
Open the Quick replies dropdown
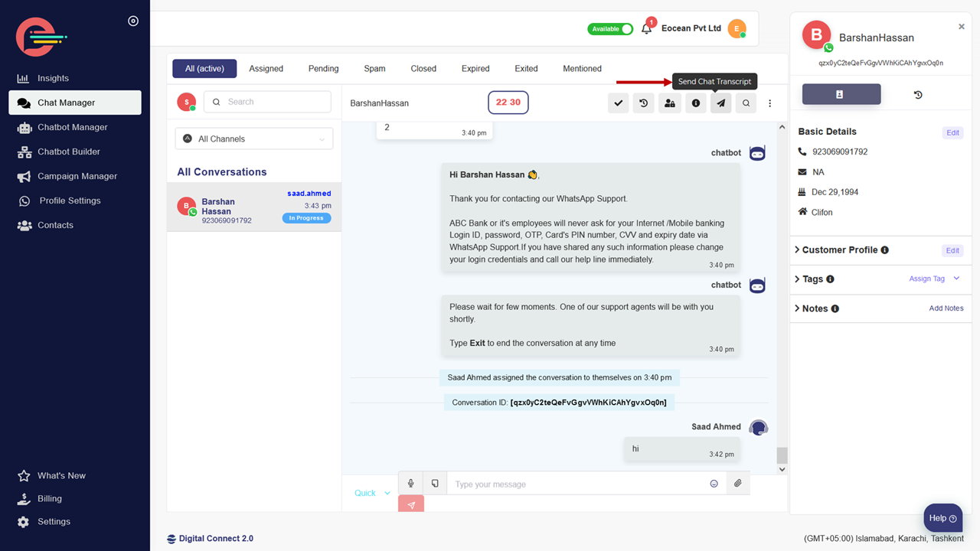(x=372, y=493)
